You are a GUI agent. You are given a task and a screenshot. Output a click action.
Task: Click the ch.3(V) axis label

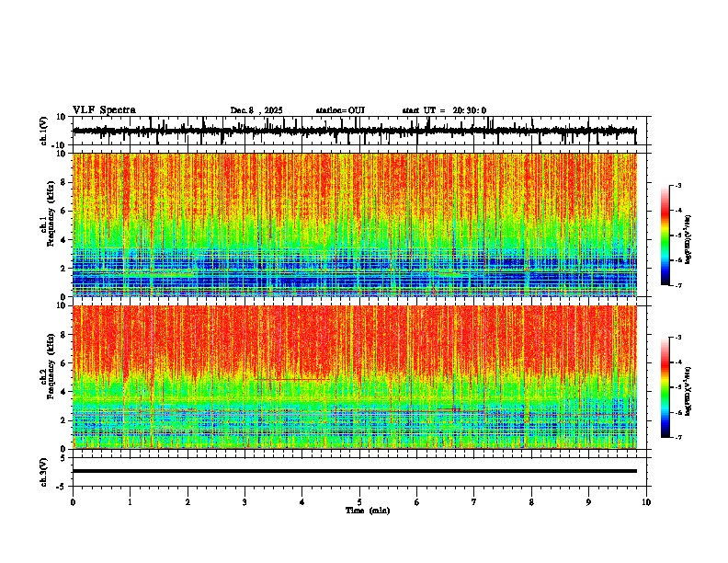(x=44, y=472)
